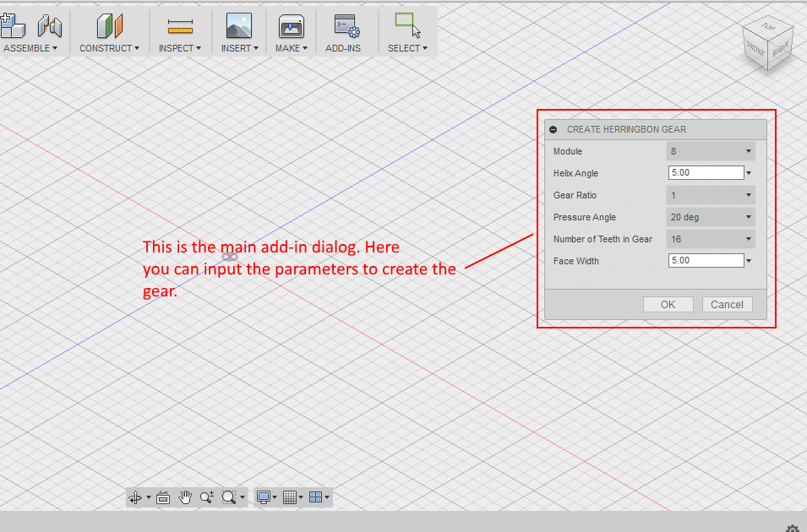Open the Gear Ratio dropdown

tap(710, 195)
